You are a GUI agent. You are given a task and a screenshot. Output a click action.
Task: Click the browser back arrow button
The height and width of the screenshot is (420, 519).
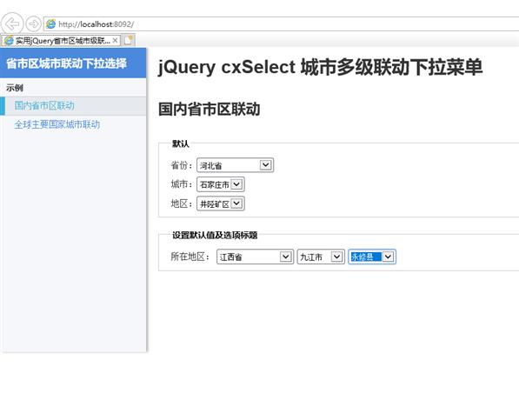[x=12, y=23]
